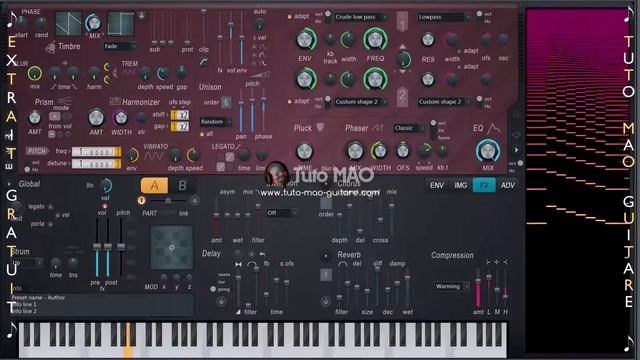The image size is (640, 360).
Task: Click the Tremolo waveform shape icon
Action: tap(129, 73)
